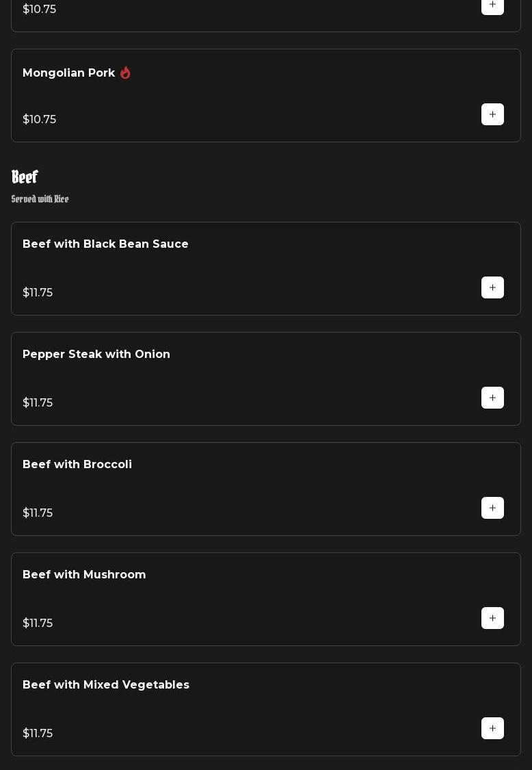Add Beef with Broccoli via plus icon
The height and width of the screenshot is (770, 532).
coord(492,508)
